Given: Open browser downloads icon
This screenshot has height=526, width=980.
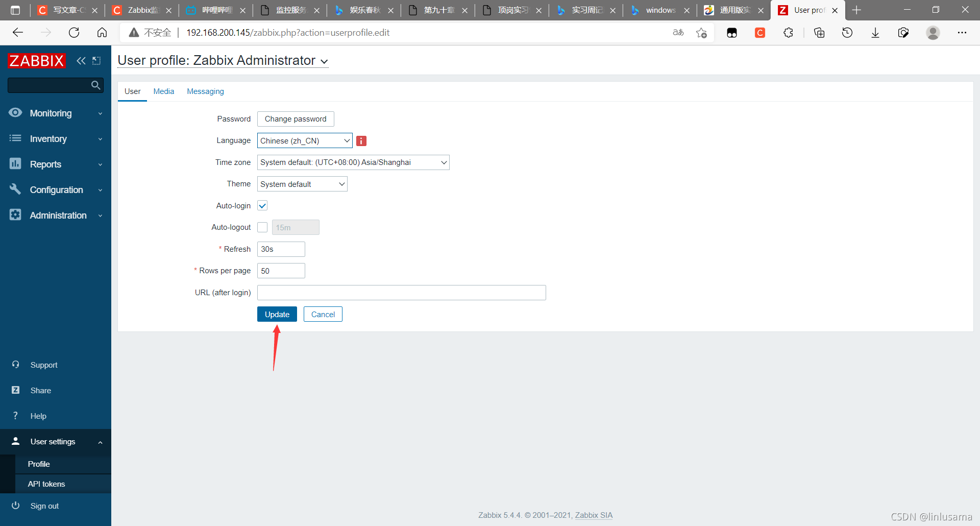Looking at the screenshot, I should [x=875, y=33].
